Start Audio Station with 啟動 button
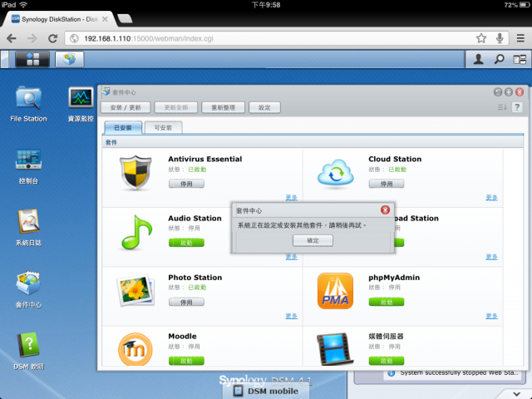The width and height of the screenshot is (532, 399). pos(186,243)
